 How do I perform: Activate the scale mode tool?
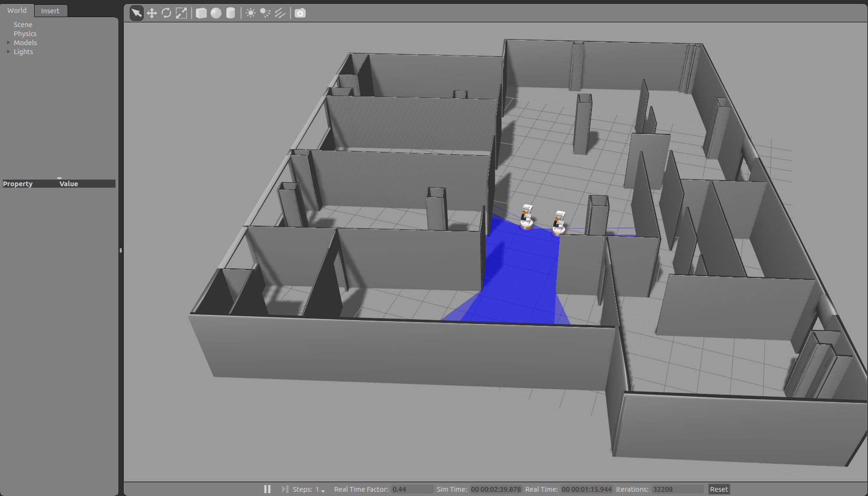click(181, 13)
